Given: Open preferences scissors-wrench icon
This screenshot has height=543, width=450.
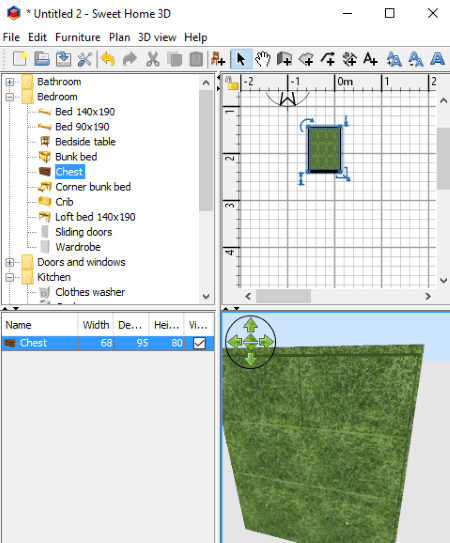Looking at the screenshot, I should pos(85,59).
